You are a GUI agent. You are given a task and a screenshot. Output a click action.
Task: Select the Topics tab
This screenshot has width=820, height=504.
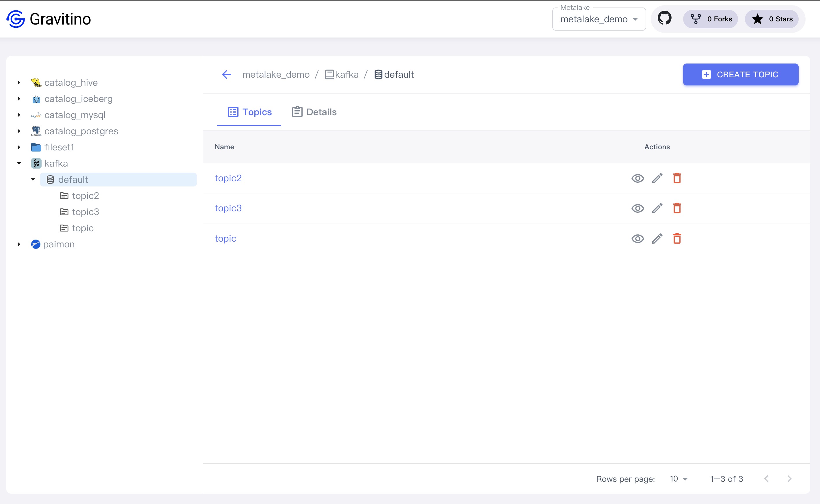point(250,112)
